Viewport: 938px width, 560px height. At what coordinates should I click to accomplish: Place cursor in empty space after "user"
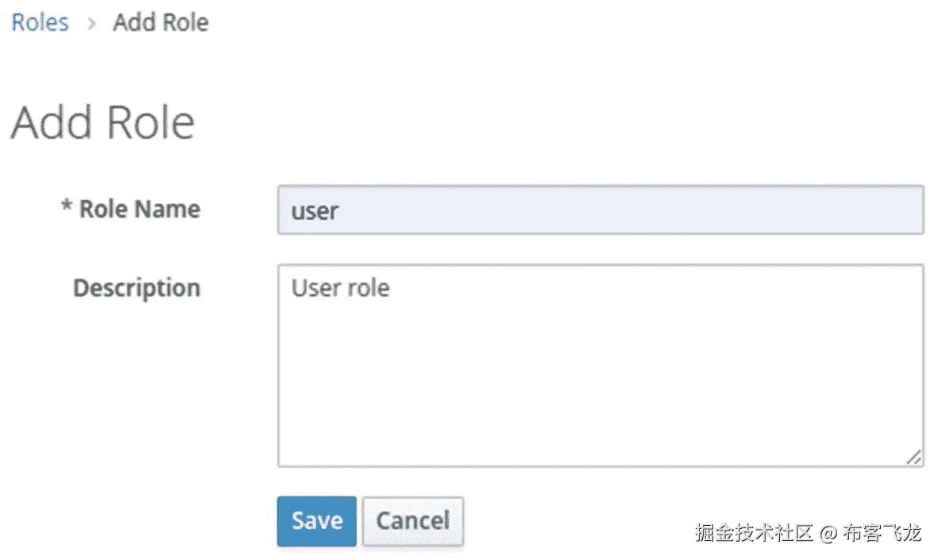point(635,210)
